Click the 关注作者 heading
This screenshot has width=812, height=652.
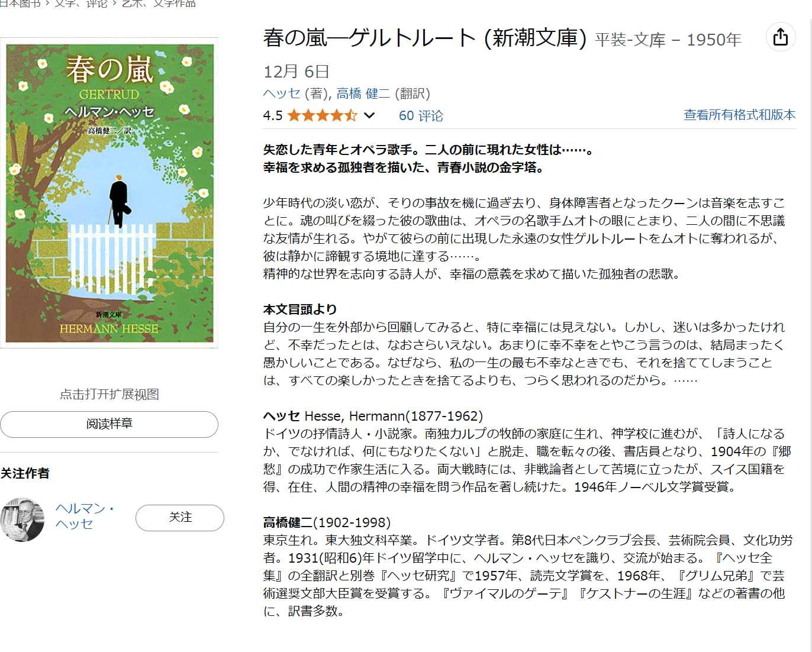(x=25, y=473)
